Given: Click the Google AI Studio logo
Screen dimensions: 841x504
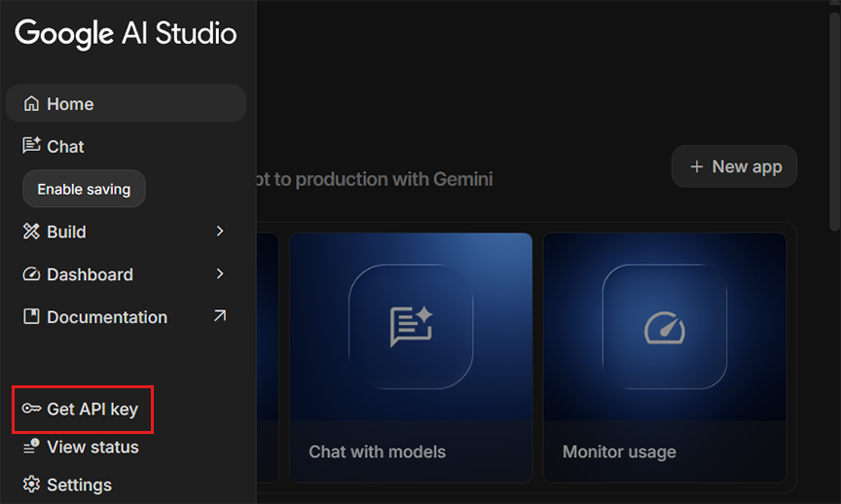Looking at the screenshot, I should 126,33.
